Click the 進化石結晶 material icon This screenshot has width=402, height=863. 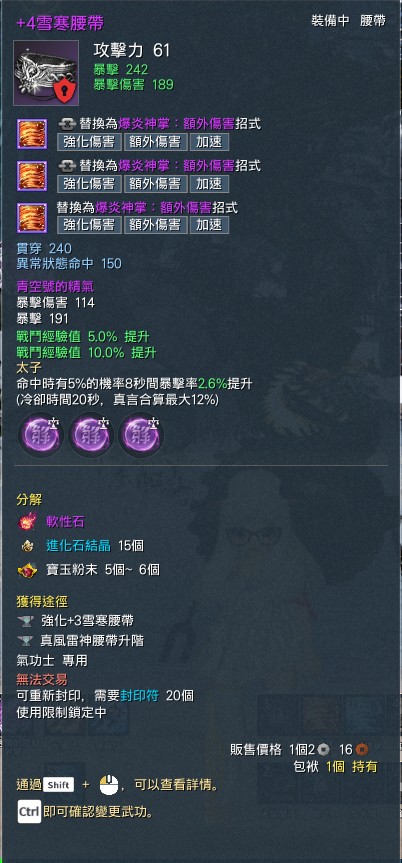pos(28,545)
